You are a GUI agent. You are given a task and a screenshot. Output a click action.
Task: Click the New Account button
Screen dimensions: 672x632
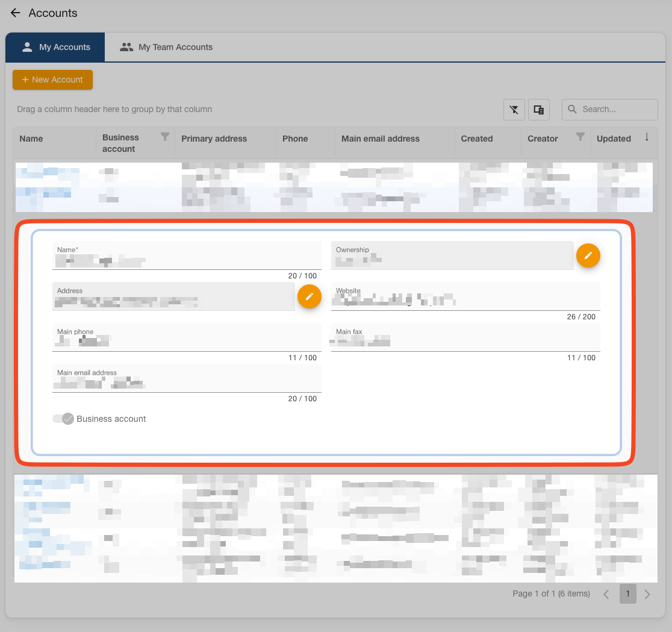coord(52,80)
